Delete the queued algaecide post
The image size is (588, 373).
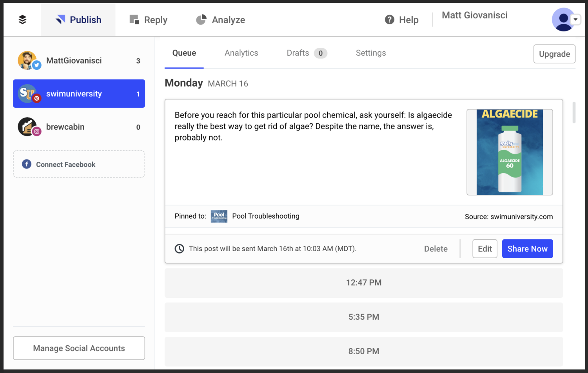click(x=436, y=249)
